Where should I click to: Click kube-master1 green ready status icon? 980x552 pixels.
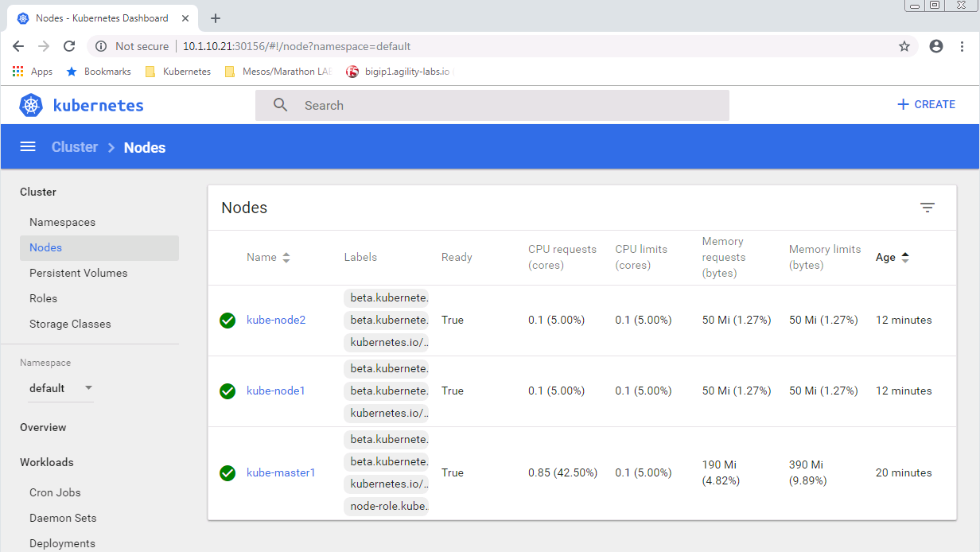click(x=227, y=472)
